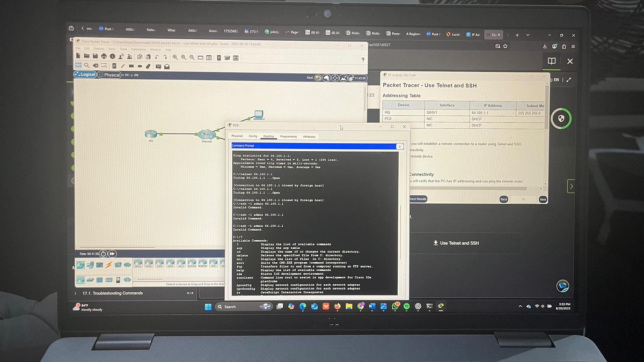Open File Explorer from the taskbar
The height and width of the screenshot is (362, 644).
pyautogui.click(x=349, y=306)
